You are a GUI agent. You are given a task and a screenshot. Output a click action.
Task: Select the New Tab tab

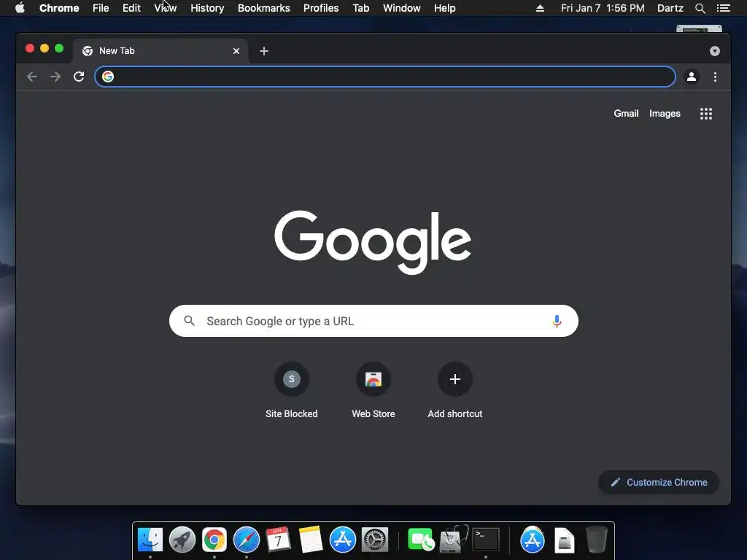click(x=160, y=51)
